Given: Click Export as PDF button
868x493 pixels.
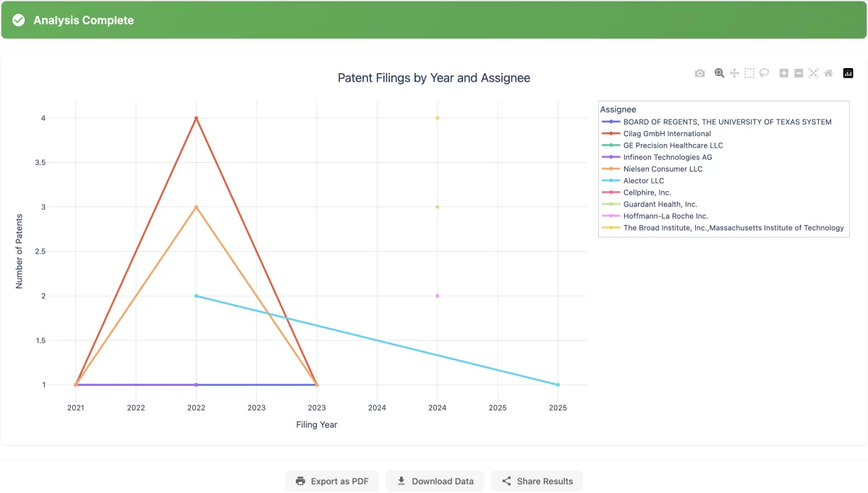Looking at the screenshot, I should 331,481.
